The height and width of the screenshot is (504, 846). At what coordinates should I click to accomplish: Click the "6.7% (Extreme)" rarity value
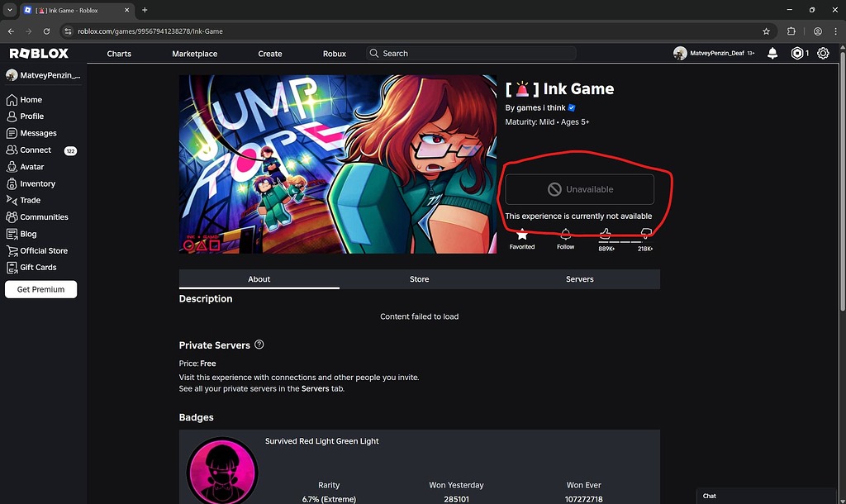[x=329, y=499]
